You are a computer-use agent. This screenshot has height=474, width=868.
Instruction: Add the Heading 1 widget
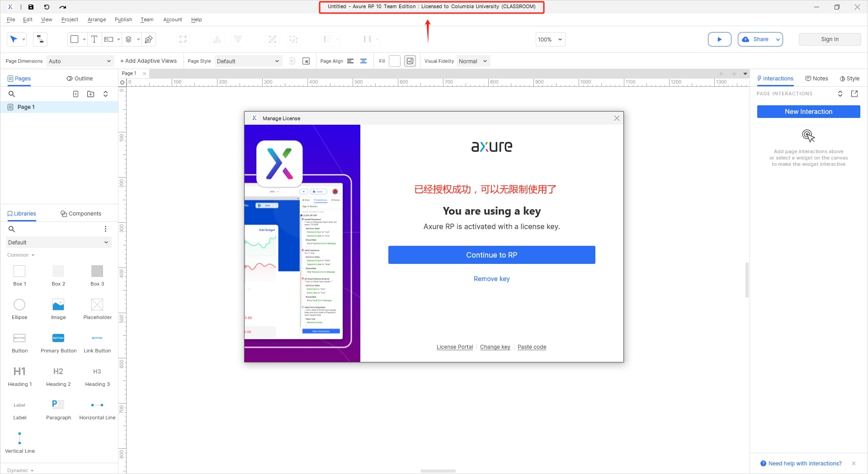pyautogui.click(x=19, y=375)
